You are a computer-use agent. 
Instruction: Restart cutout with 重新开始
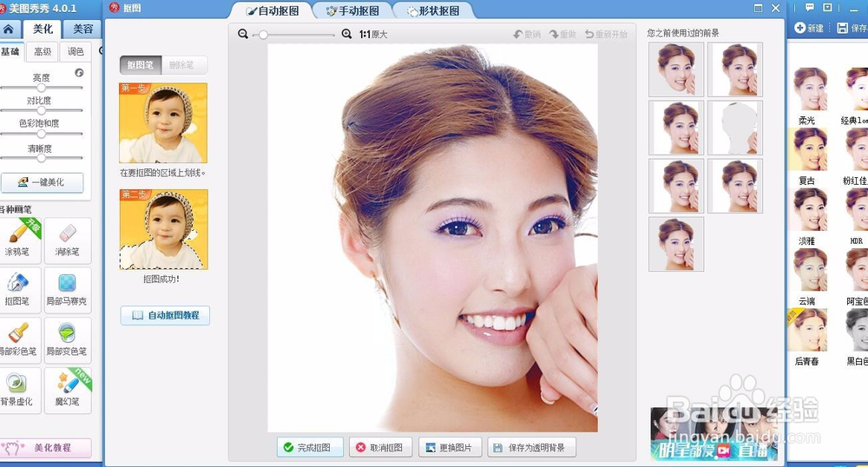click(x=606, y=35)
